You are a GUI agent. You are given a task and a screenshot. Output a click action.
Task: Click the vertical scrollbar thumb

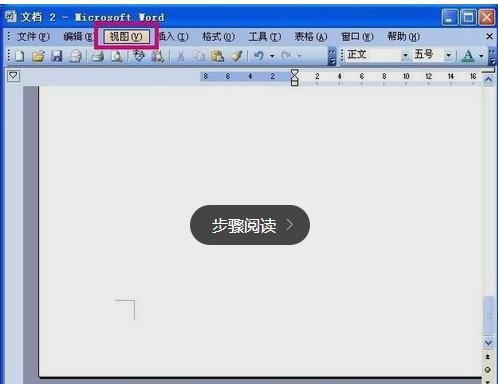(488, 315)
